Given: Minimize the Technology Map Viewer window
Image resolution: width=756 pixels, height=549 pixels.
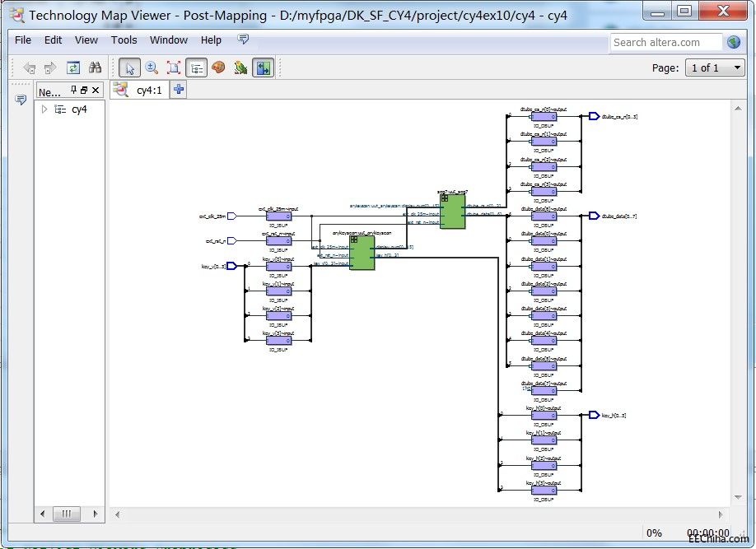Looking at the screenshot, I should coord(658,12).
